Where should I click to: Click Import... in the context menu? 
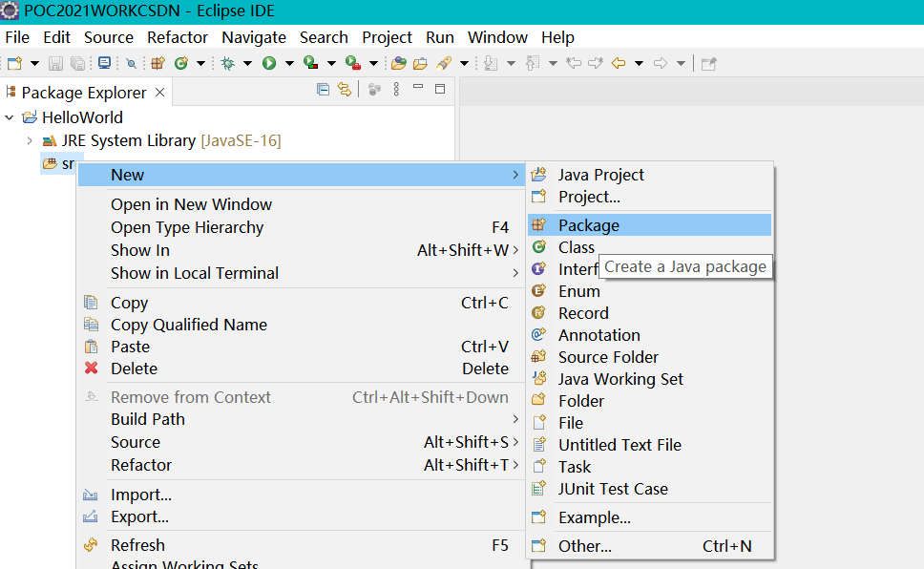301,495
